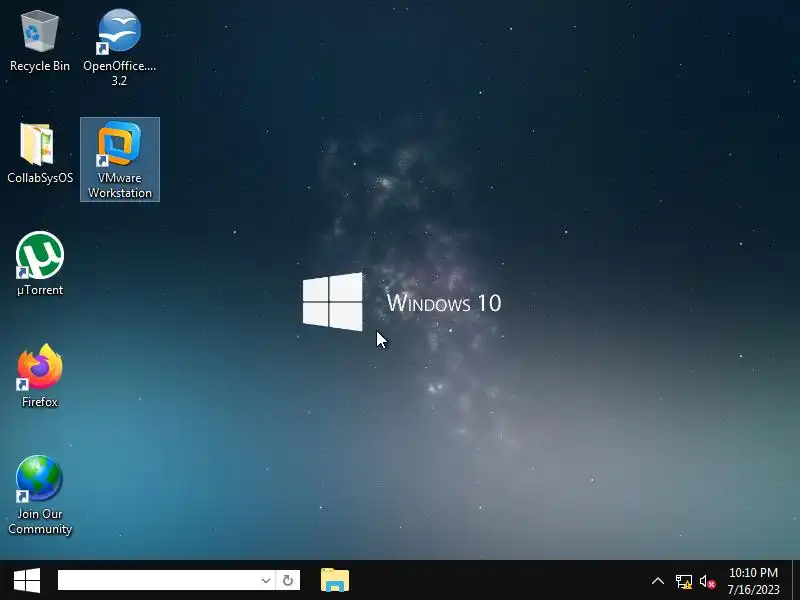
Task: Select the OpenOffice 3.2 shortcut
Action: 119,46
